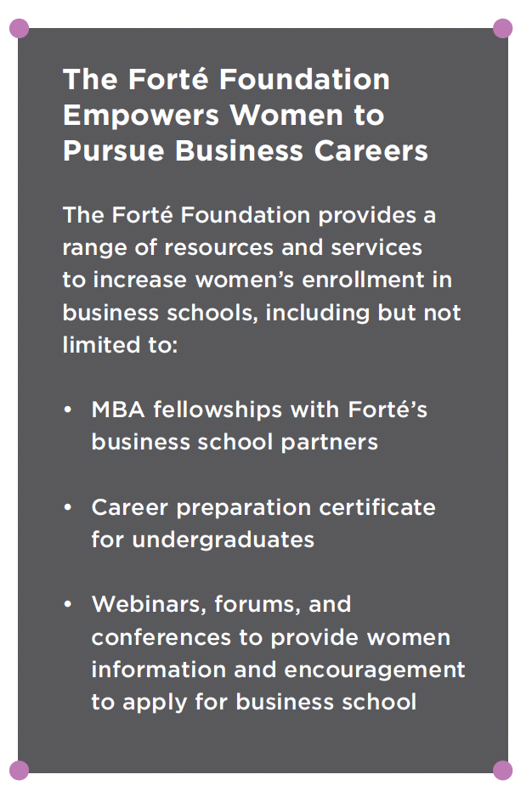Click the "Webinars, forums, and" line
The image size is (532, 797).
coord(221,604)
